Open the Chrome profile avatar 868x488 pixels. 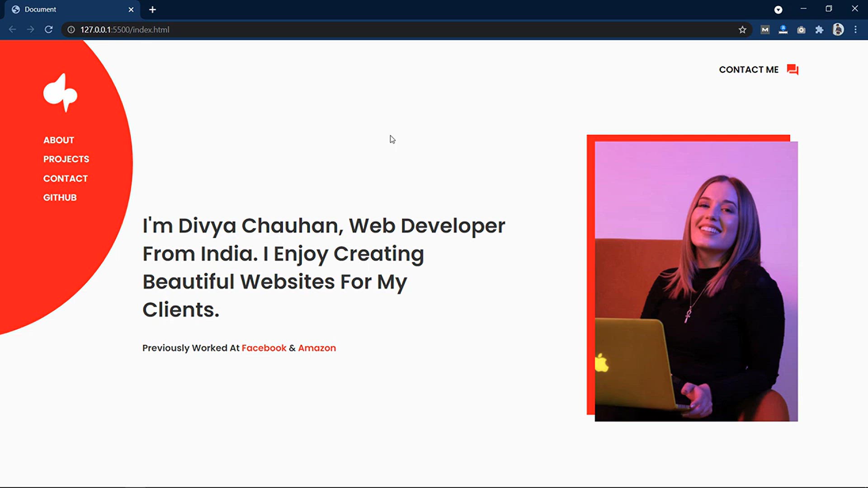point(838,29)
